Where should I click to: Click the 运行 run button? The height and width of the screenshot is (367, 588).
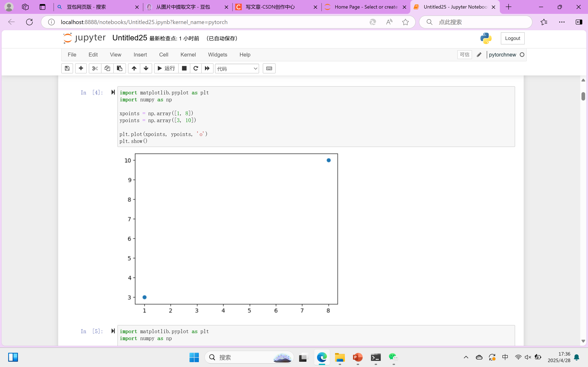click(x=166, y=69)
